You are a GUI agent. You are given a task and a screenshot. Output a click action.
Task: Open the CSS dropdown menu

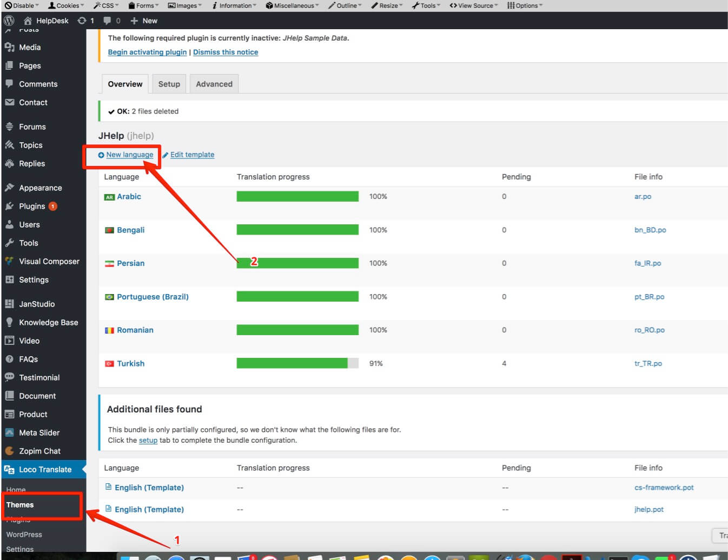click(106, 5)
